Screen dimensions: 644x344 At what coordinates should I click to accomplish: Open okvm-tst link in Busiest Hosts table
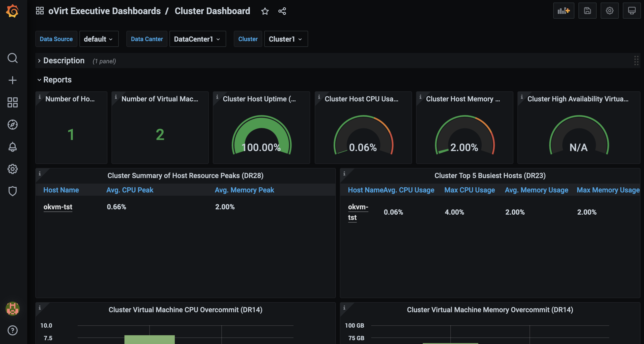(x=358, y=212)
